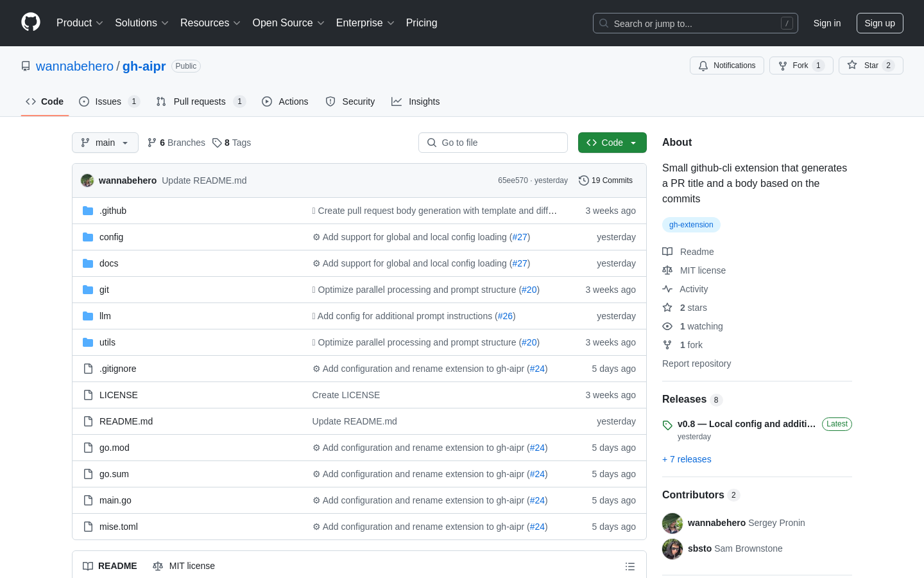Open the LICENSE file
Screen dimensions: 924x578
click(x=119, y=395)
